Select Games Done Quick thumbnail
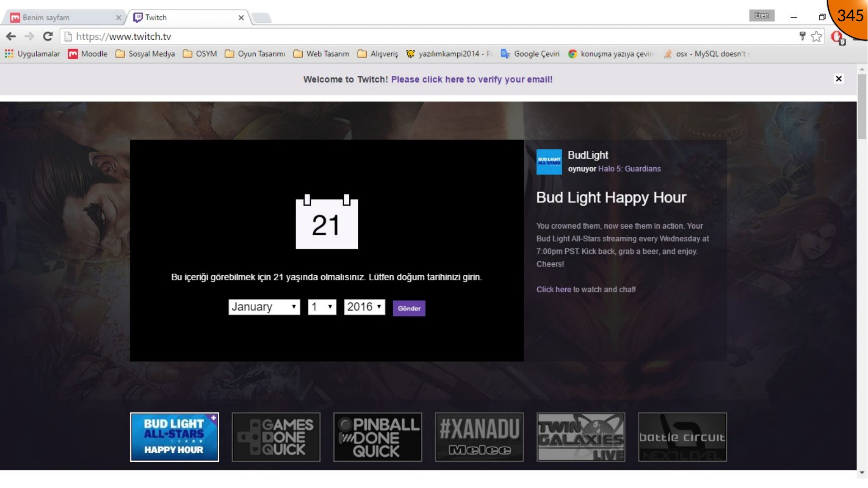The width and height of the screenshot is (868, 488). (x=276, y=437)
